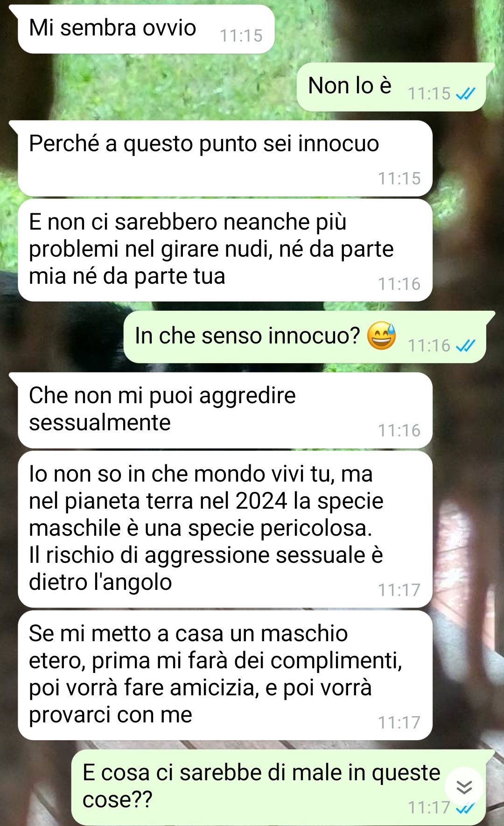The width and height of the screenshot is (504, 826).
Task: Select the 'Mi sembra ovvio' message bubble
Action: click(x=146, y=29)
